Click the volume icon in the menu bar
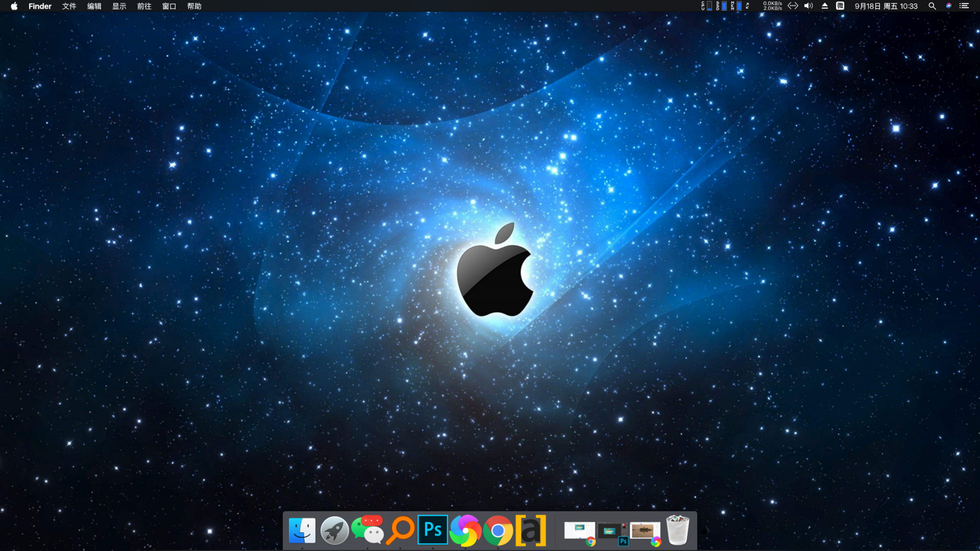Screen dimensions: 980x551 tap(808, 6)
